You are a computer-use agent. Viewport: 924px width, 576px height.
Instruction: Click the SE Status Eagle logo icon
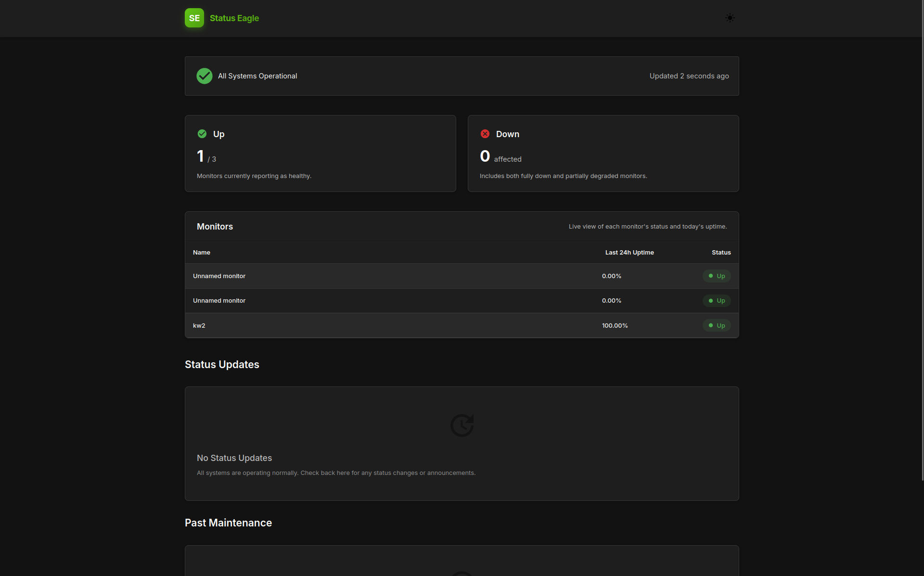click(x=194, y=18)
